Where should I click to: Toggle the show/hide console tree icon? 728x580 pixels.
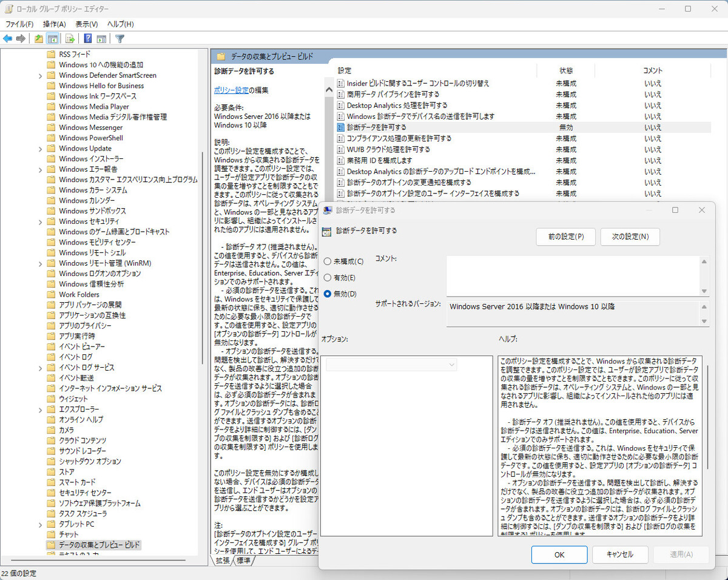coord(53,39)
